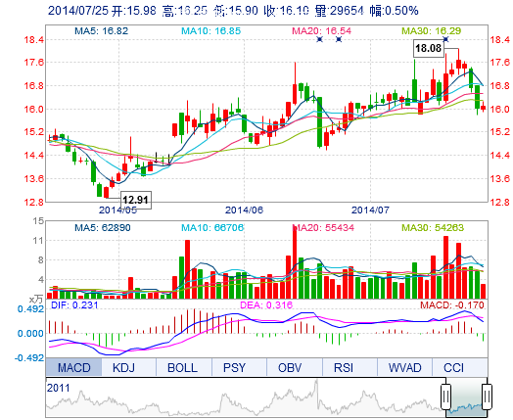Click the right range slider handle

point(487,397)
